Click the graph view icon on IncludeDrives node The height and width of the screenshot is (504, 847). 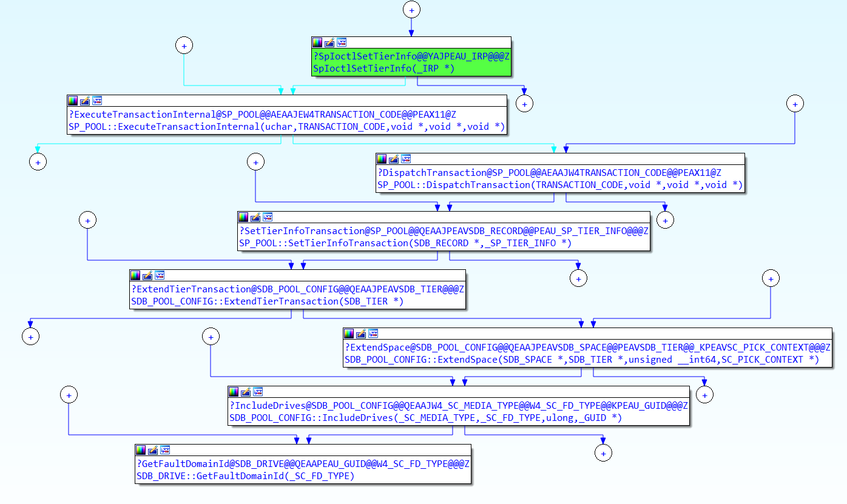(x=258, y=392)
